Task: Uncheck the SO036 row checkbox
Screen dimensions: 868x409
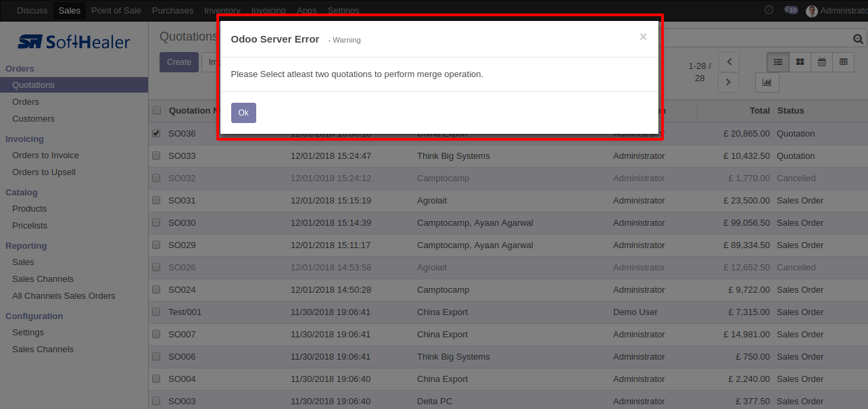Action: (x=156, y=133)
